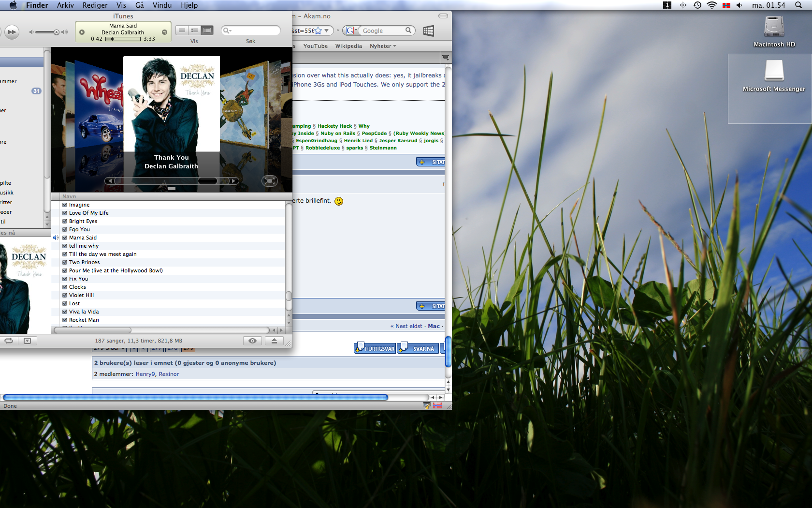
Task: Click the Norwegian flag icon in the browser status bar
Action: (437, 405)
